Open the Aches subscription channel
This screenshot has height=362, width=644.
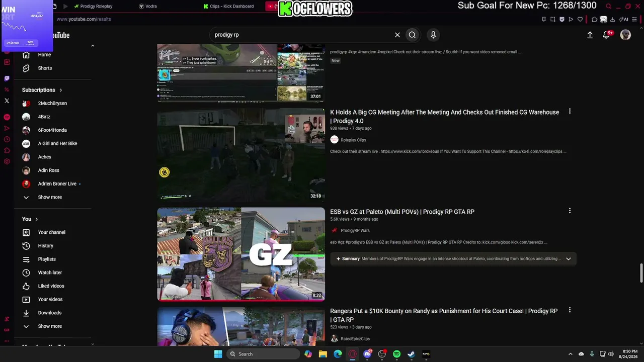[x=45, y=157]
